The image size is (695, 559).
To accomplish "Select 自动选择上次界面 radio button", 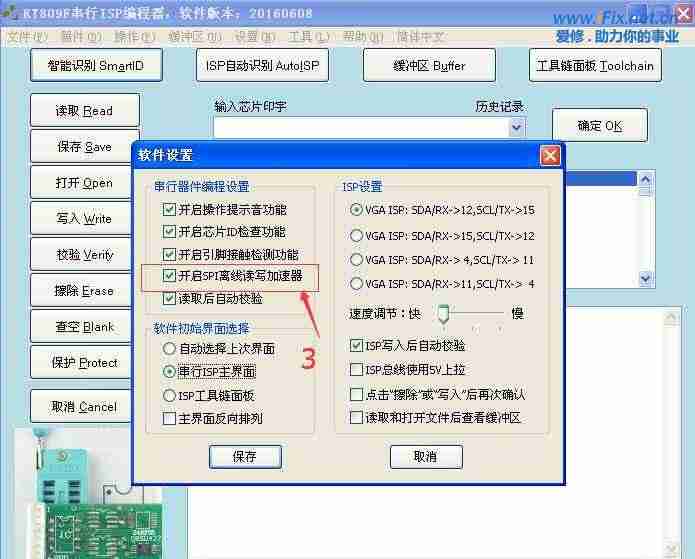I will point(169,349).
